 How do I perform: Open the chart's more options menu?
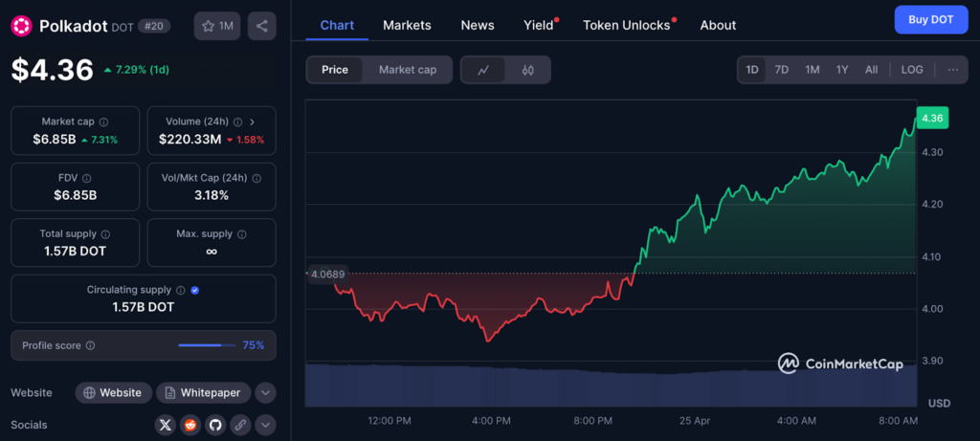953,70
